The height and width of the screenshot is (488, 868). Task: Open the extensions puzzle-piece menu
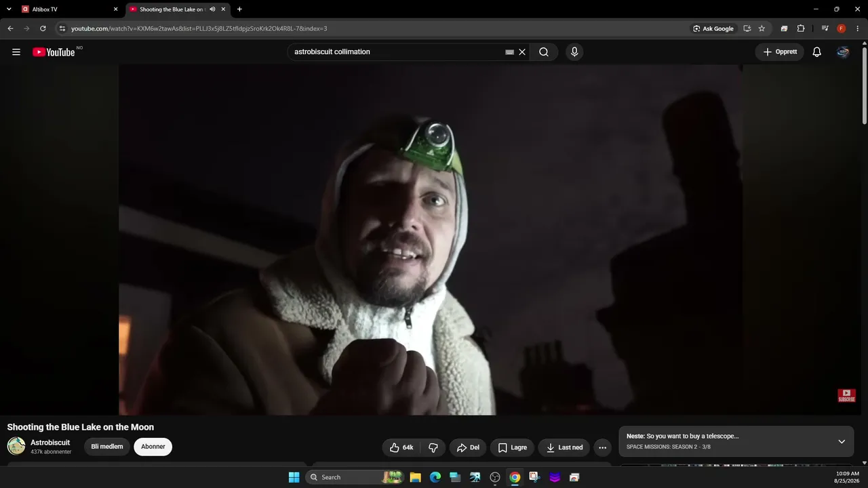click(801, 28)
